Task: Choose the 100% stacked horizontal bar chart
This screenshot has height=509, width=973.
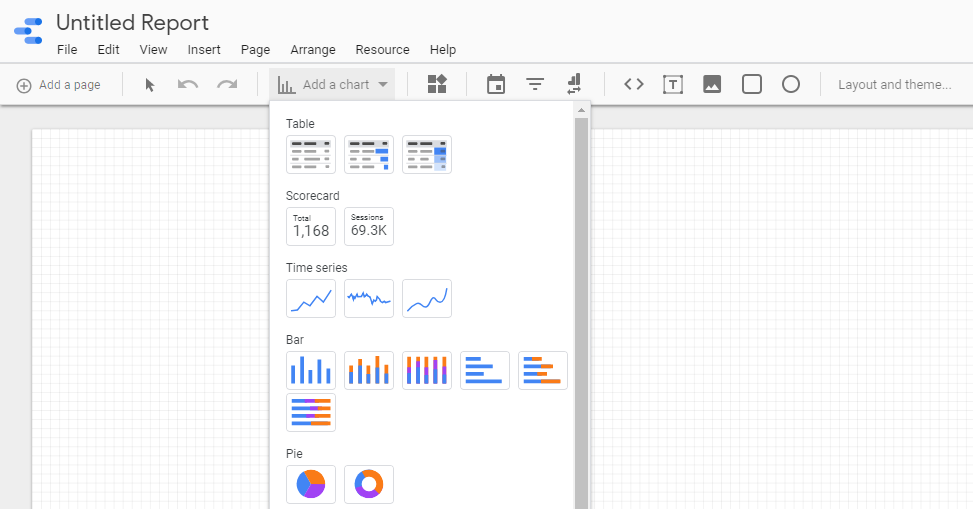Action: tap(311, 412)
